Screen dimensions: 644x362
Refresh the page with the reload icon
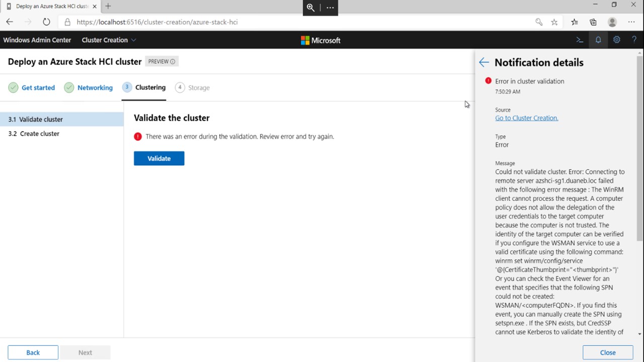click(46, 22)
